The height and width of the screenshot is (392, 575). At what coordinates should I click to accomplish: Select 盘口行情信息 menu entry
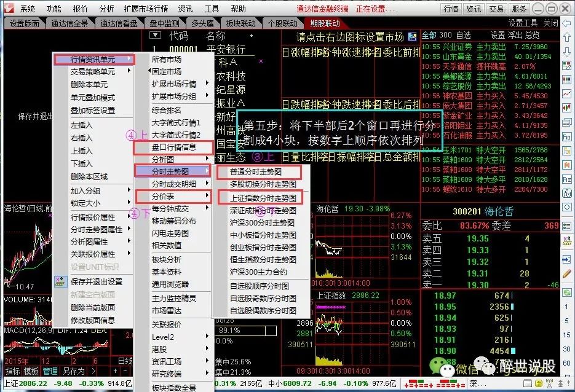tap(174, 147)
